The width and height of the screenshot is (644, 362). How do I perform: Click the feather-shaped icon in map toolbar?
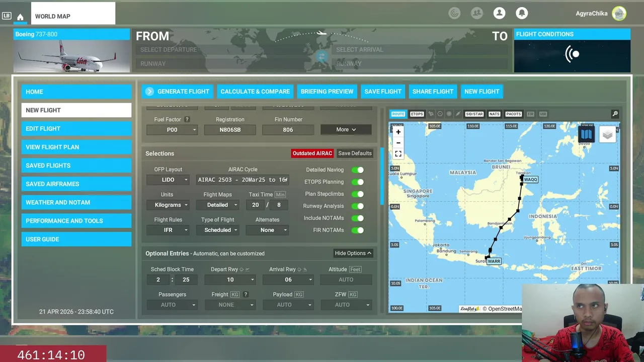[458, 114]
